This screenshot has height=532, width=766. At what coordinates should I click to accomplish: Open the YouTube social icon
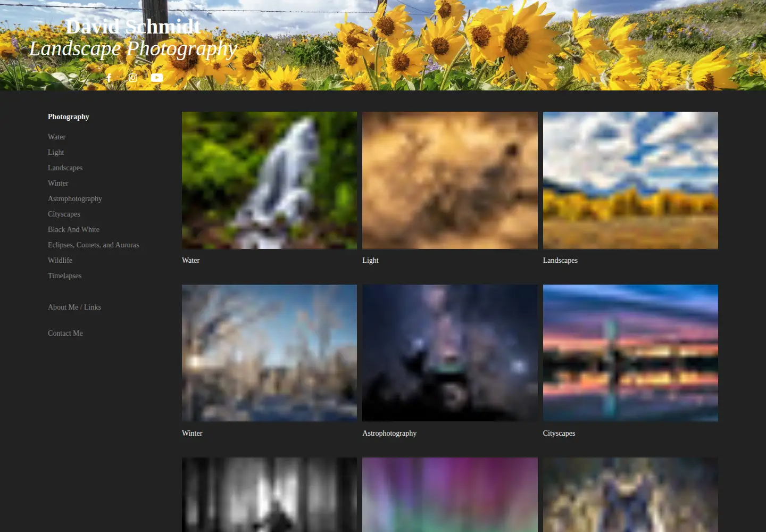(x=157, y=78)
